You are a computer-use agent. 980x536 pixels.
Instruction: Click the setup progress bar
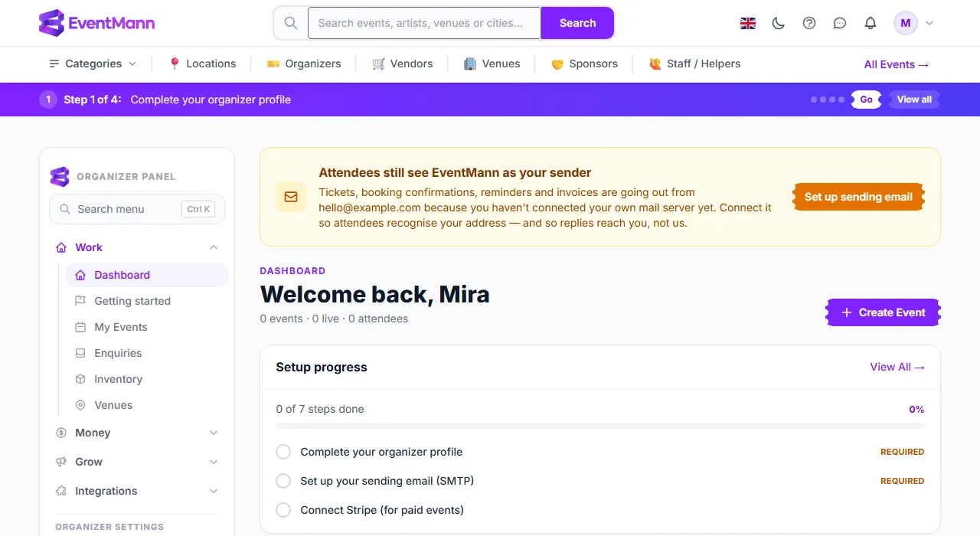600,426
